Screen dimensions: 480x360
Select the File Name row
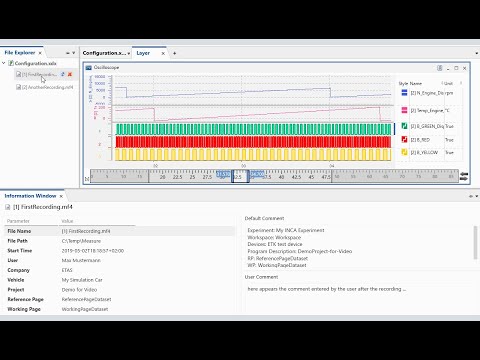(x=119, y=231)
